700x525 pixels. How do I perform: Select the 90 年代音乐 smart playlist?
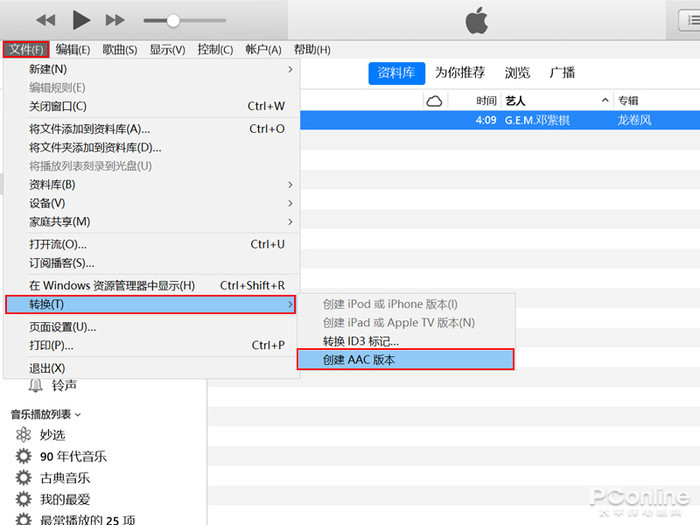(73, 456)
